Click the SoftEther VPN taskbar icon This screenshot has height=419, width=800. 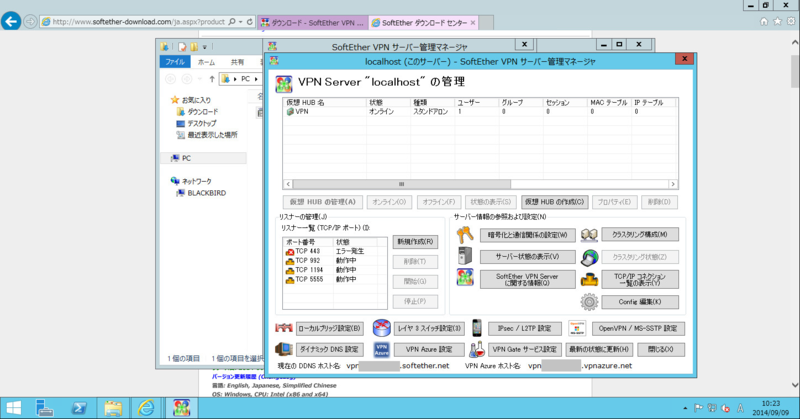[x=181, y=408]
